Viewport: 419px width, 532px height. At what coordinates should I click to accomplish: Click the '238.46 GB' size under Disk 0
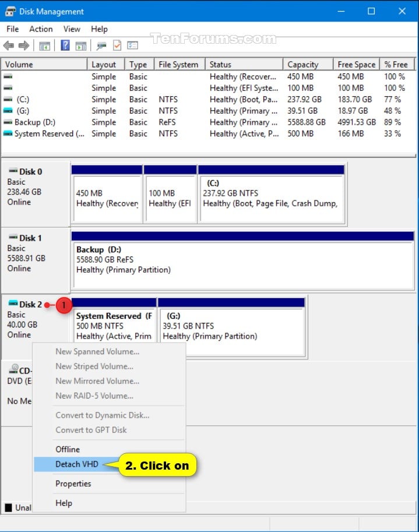[24, 192]
